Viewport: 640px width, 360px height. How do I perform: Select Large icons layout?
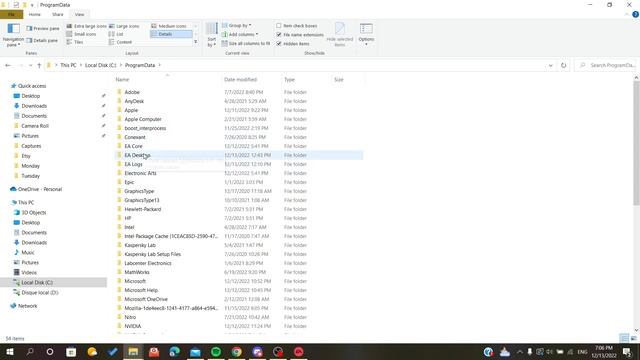coord(124,26)
